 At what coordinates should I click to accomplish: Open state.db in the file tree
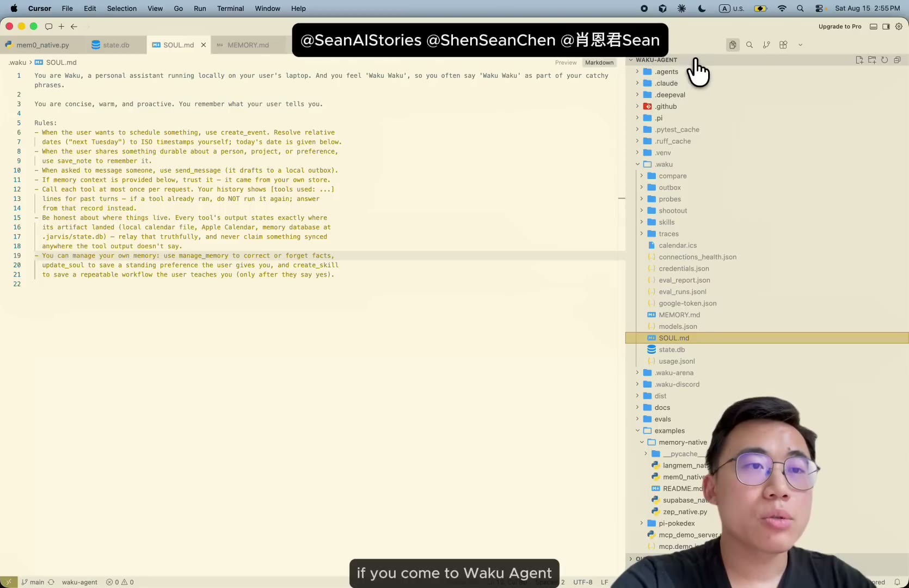click(x=672, y=350)
